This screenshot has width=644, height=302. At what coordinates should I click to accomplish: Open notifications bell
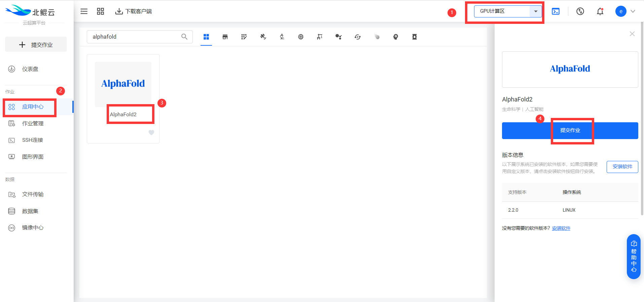tap(600, 11)
